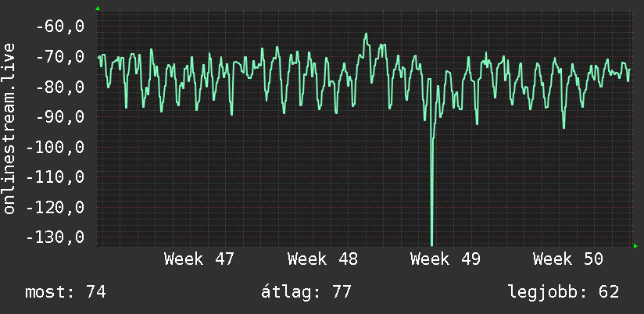This screenshot has width=644, height=314.
Task: Click the 'most: 74' current value
Action: [66, 292]
